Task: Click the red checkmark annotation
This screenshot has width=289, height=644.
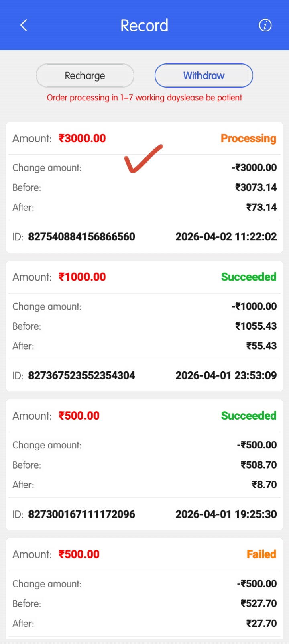Action: (x=142, y=159)
